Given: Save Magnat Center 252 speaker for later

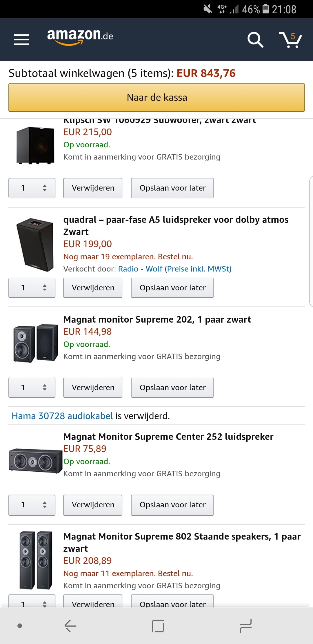Looking at the screenshot, I should click(172, 505).
